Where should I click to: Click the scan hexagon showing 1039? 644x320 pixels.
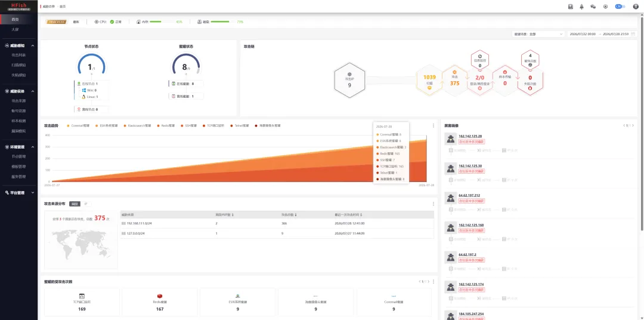coord(429,80)
